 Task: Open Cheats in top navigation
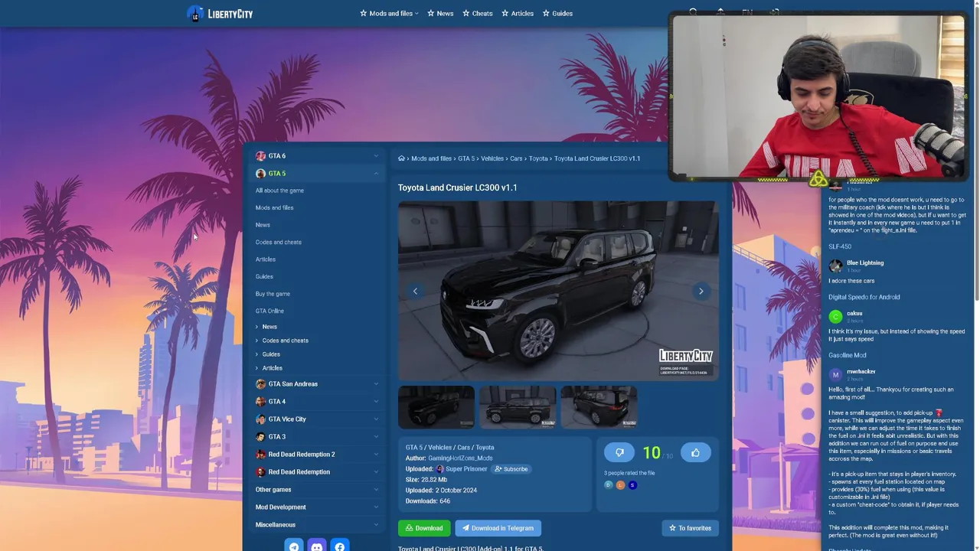478,14
